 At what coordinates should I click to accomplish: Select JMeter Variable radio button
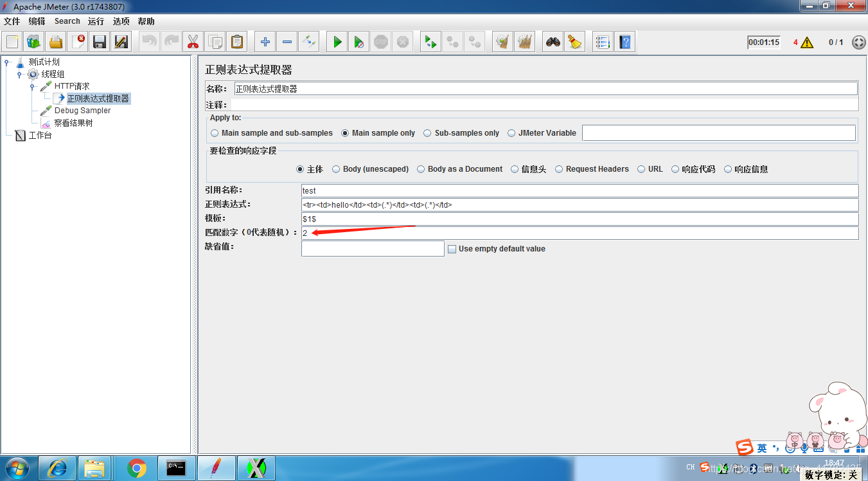pos(511,133)
